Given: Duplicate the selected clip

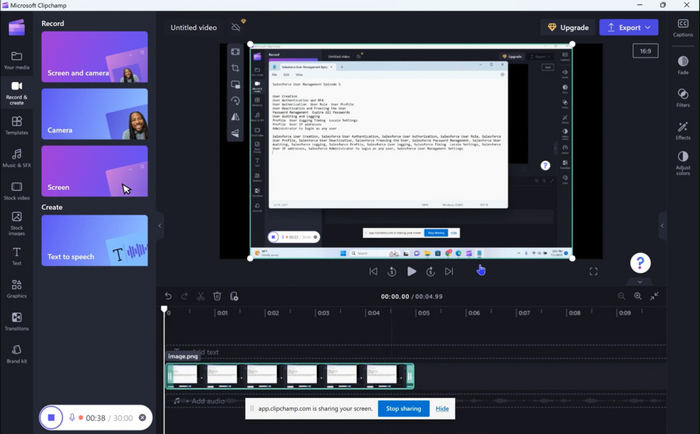Looking at the screenshot, I should [x=233, y=296].
